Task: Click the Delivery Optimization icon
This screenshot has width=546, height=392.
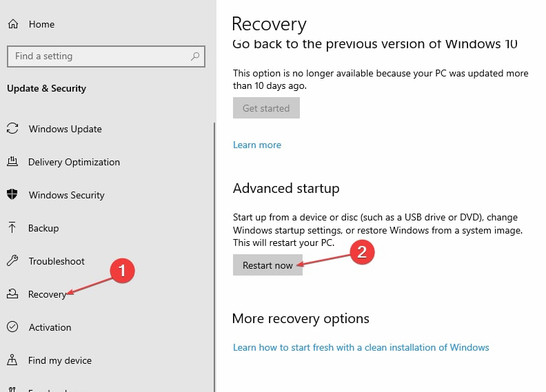Action: 12,162
